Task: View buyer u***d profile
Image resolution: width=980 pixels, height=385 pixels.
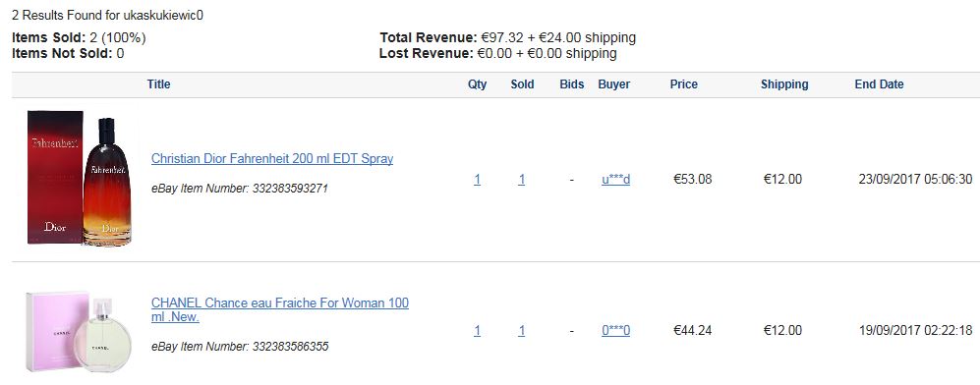Action: point(615,180)
